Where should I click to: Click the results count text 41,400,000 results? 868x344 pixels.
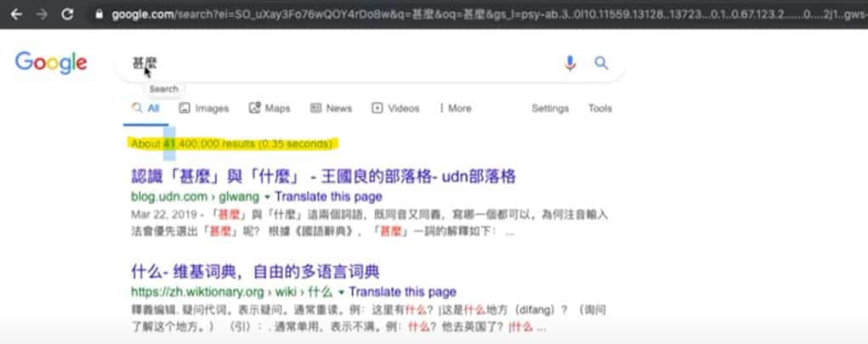tap(231, 144)
